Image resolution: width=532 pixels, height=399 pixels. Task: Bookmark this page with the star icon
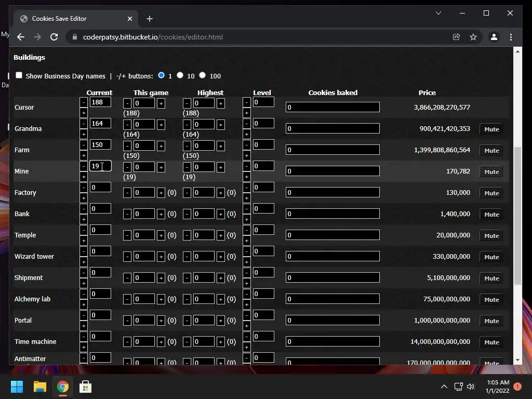pos(473,37)
